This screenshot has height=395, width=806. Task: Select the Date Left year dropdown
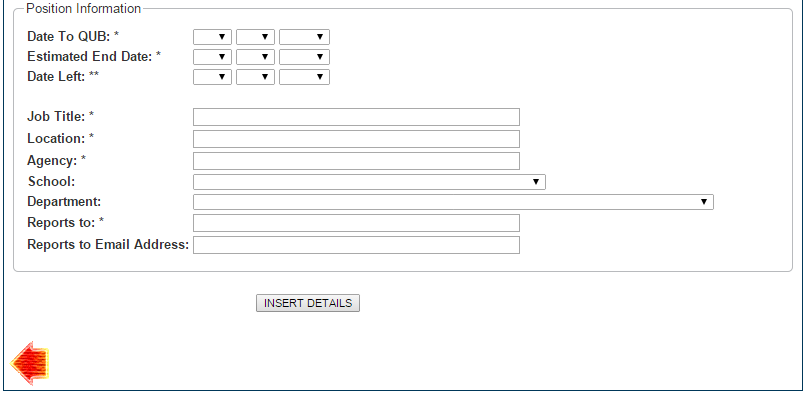coord(304,77)
